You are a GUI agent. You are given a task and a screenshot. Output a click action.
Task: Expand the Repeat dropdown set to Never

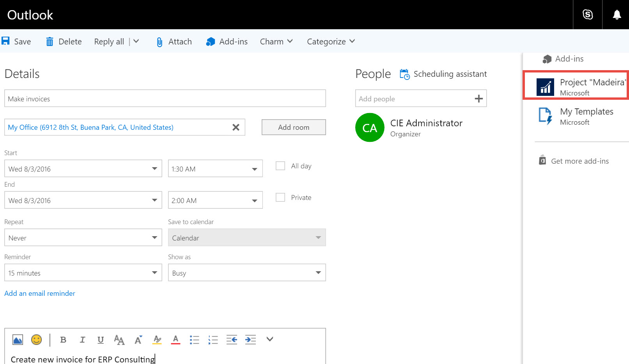[83, 238]
